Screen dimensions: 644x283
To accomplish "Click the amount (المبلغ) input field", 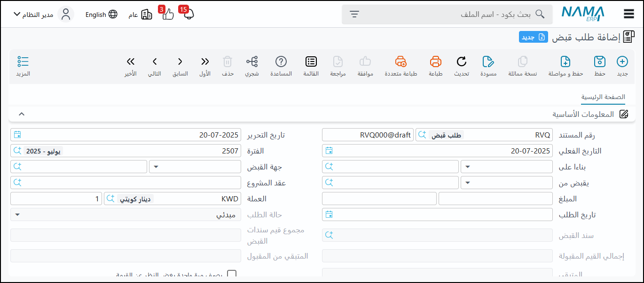I will pos(495,199).
